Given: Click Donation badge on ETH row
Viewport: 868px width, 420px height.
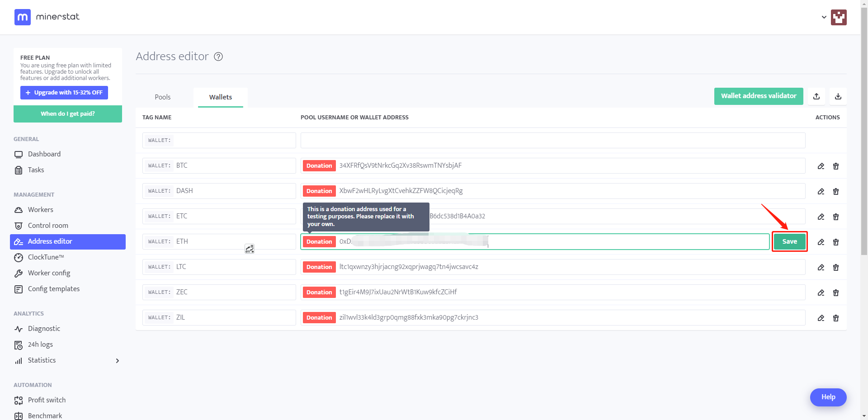Looking at the screenshot, I should (x=319, y=241).
